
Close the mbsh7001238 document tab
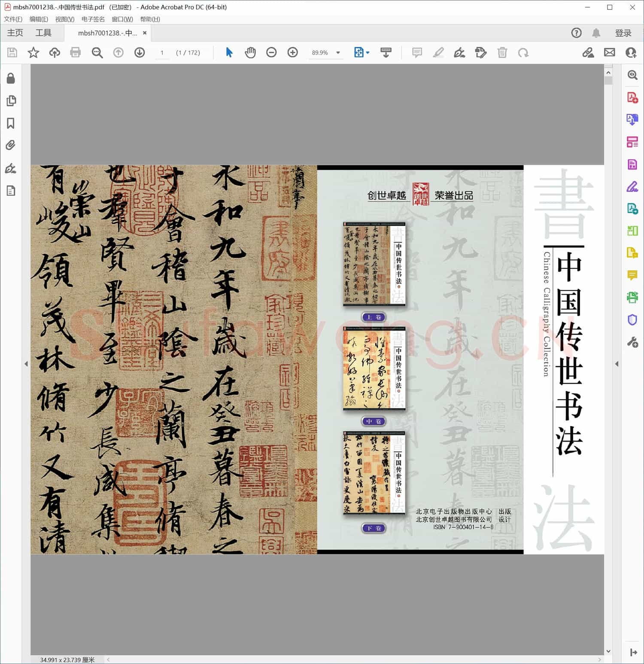point(145,33)
